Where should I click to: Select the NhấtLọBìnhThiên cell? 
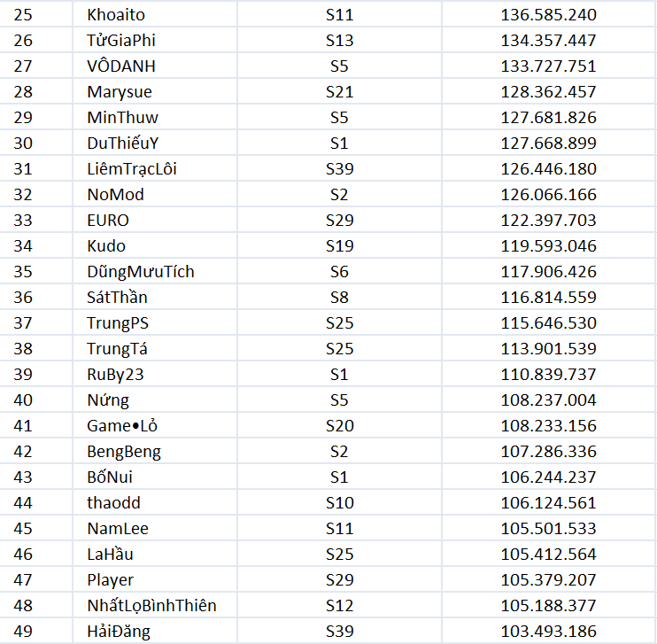(x=155, y=605)
